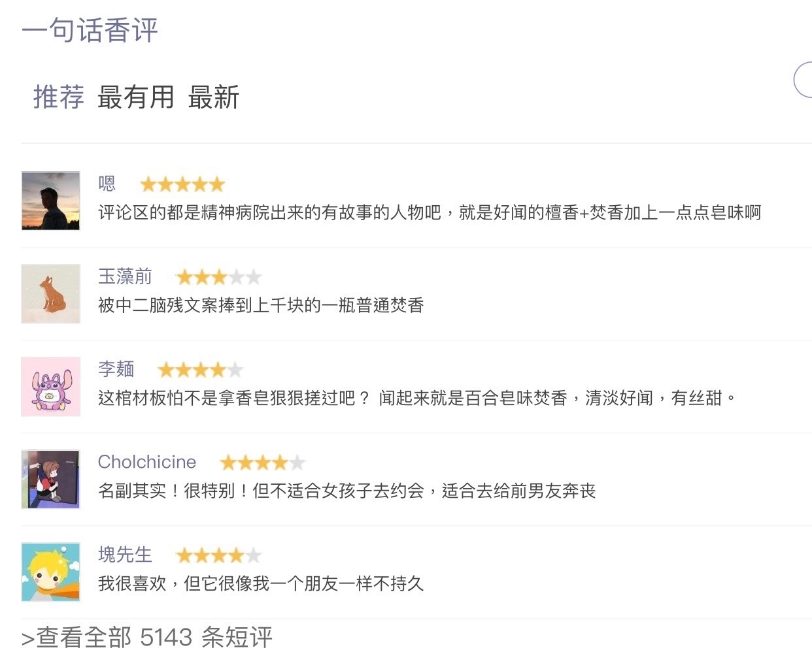Open Cholchicine's avatar image
The image size is (812, 671).
(50, 479)
